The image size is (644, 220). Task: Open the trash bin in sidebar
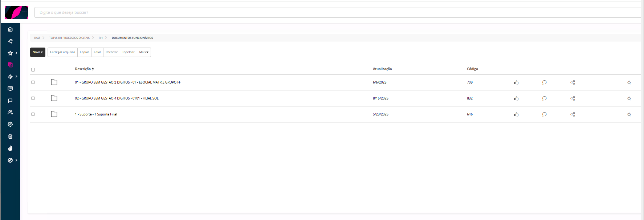[x=10, y=137]
